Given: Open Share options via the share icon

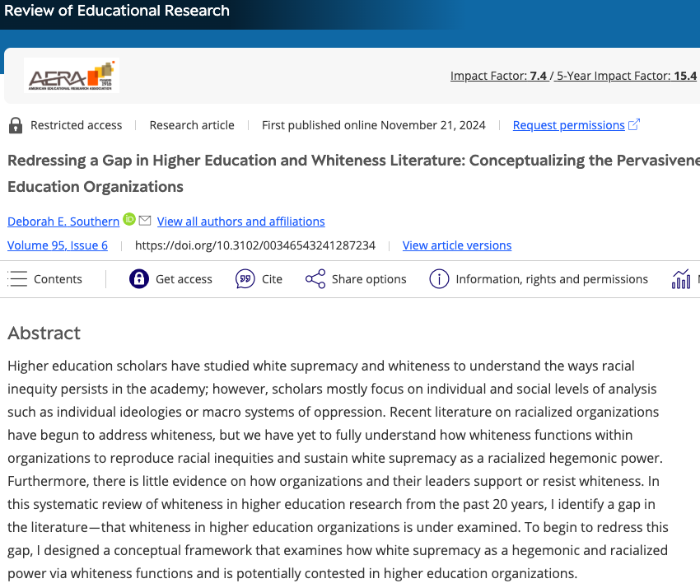Looking at the screenshot, I should [315, 278].
